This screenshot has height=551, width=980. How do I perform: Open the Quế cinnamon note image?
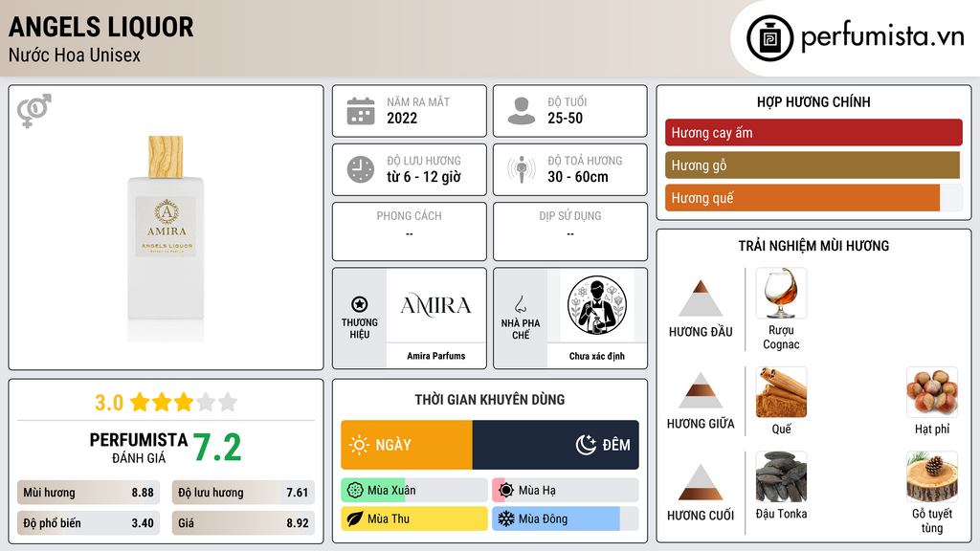(781, 392)
